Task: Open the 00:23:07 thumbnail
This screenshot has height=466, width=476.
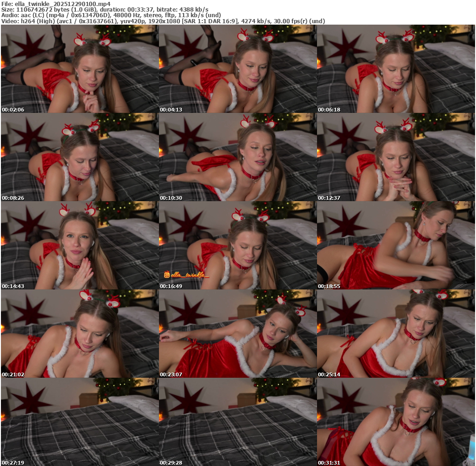Action: pos(238,334)
